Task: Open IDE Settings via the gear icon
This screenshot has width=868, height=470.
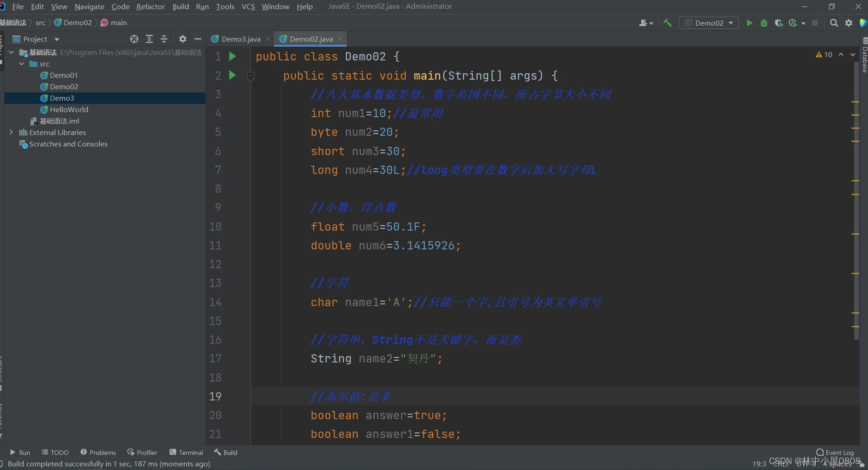Action: tap(848, 22)
